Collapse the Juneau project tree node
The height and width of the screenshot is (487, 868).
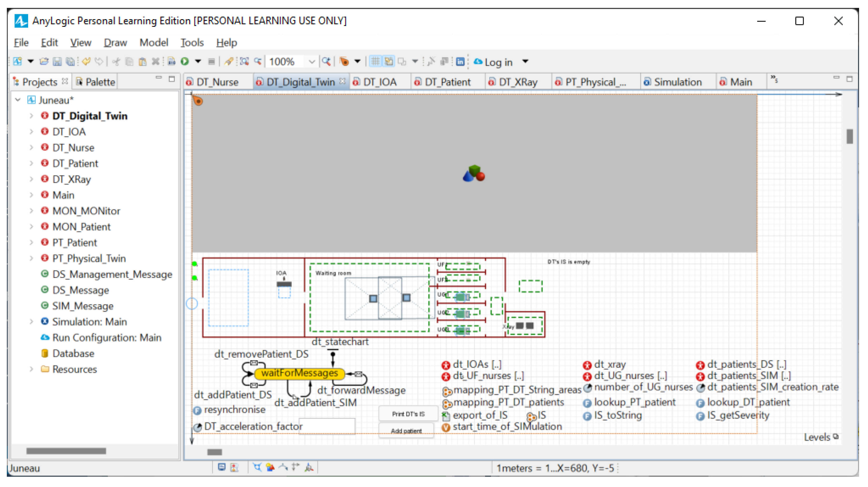point(18,100)
